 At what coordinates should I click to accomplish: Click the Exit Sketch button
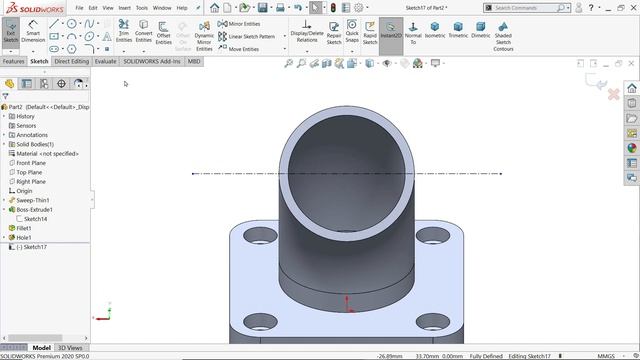(11, 31)
